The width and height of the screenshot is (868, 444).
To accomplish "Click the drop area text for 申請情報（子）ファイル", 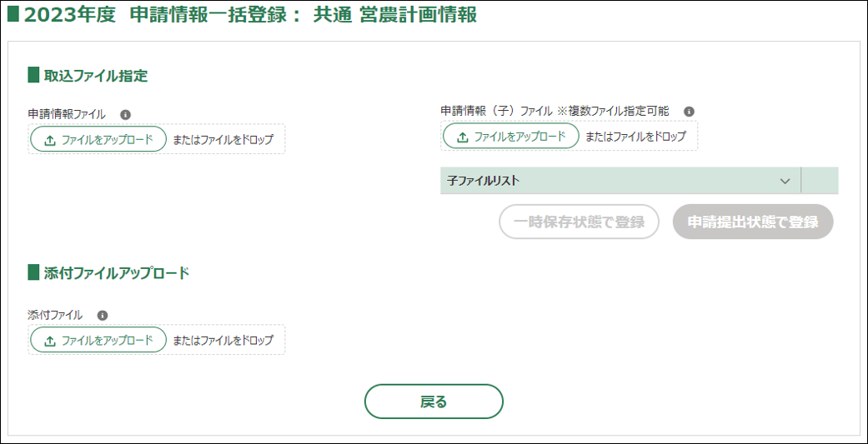I will tap(635, 136).
